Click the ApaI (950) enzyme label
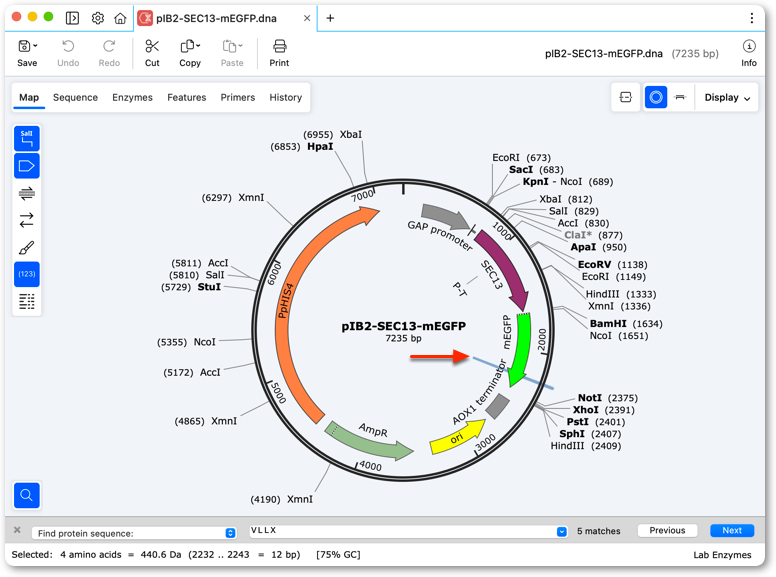Screen dimensions: 776x577 (x=598, y=247)
